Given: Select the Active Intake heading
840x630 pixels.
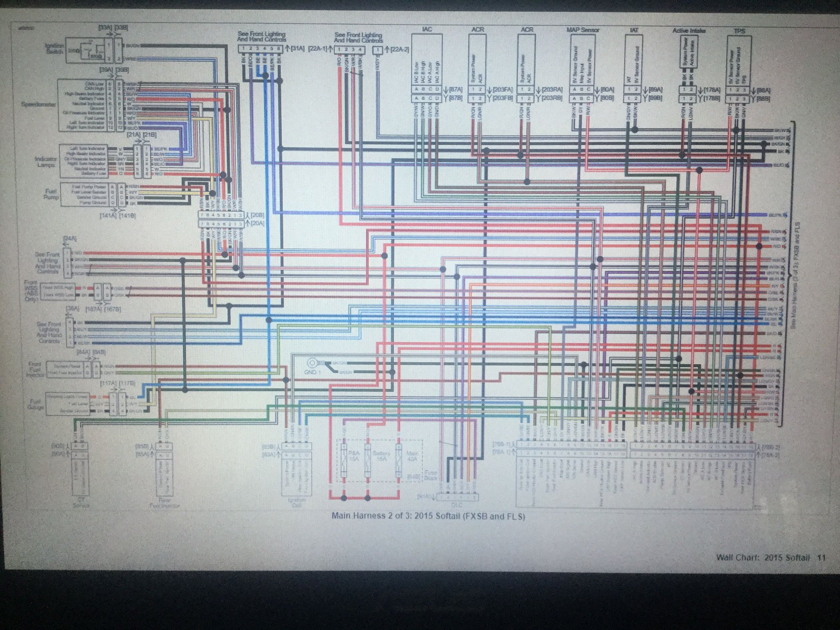Looking at the screenshot, I should coord(689,30).
